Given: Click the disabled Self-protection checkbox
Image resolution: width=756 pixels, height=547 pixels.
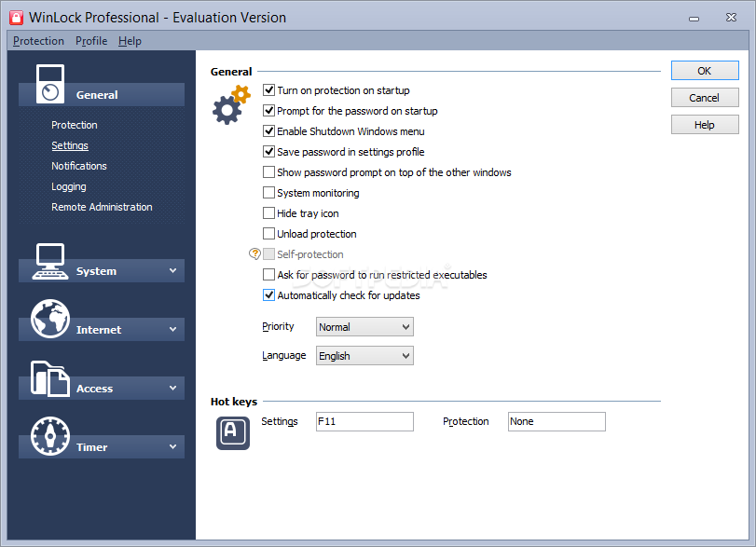Looking at the screenshot, I should point(268,254).
